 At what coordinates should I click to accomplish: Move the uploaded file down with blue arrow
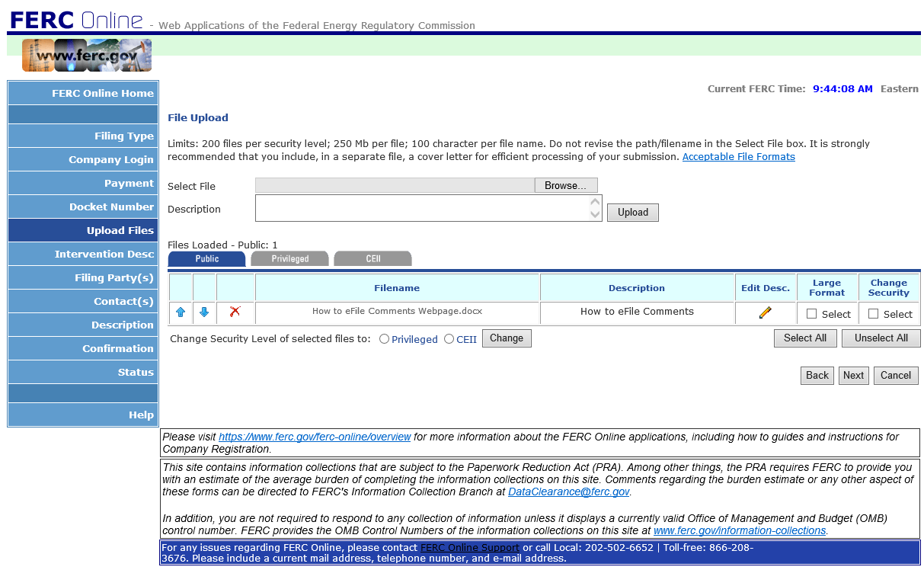pos(204,312)
